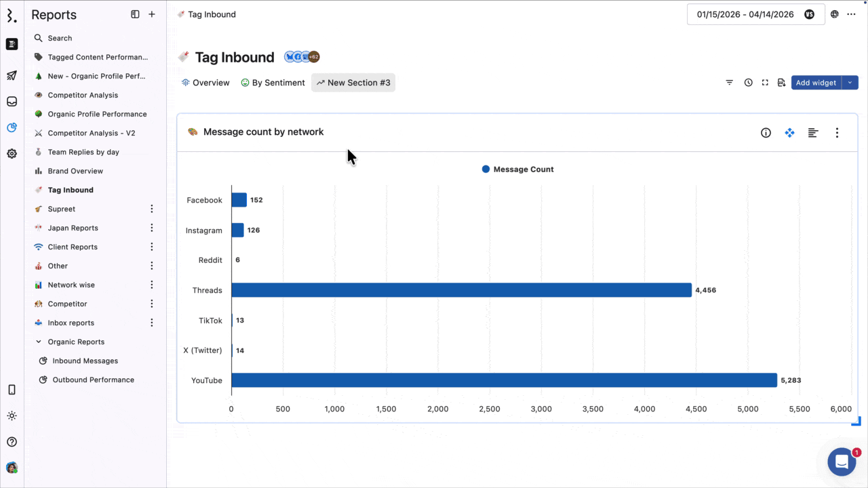Toggle the VS compare date option
The height and width of the screenshot is (488, 868).
coord(809,14)
